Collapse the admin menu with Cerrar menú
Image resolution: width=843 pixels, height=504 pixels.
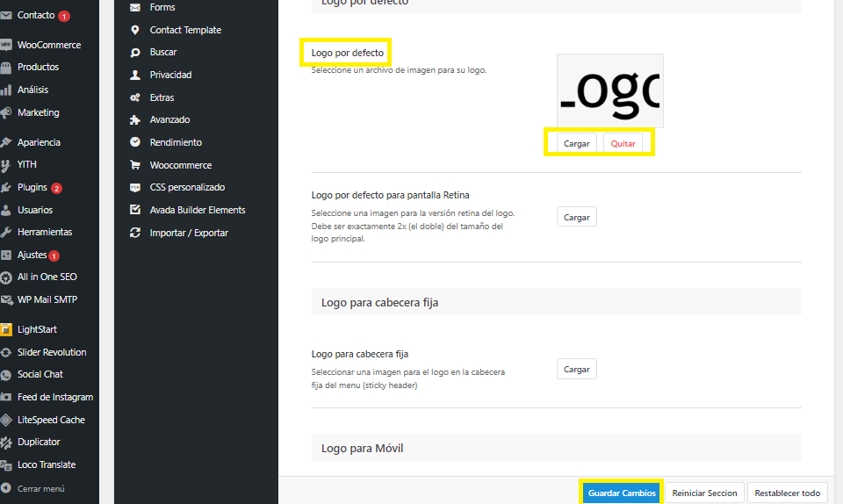pos(40,488)
